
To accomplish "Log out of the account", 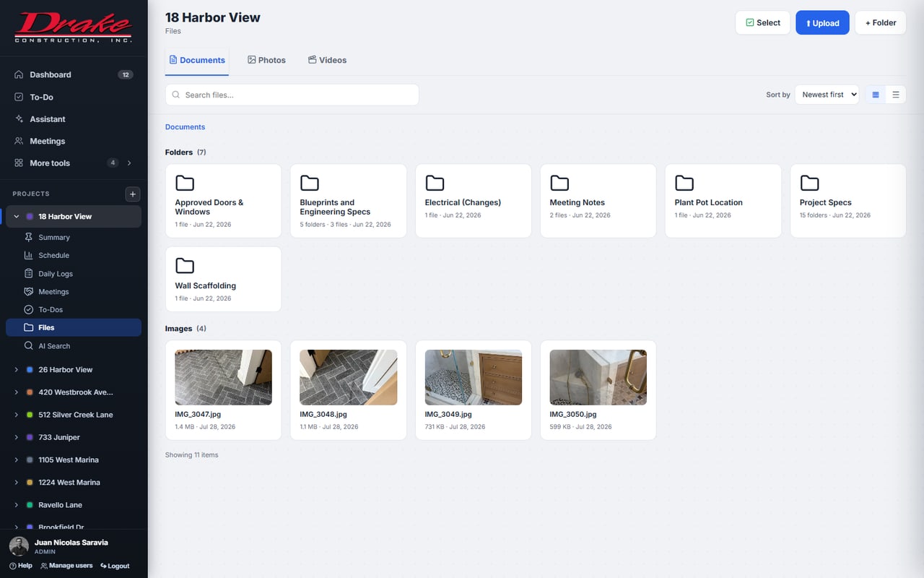I will (x=115, y=566).
